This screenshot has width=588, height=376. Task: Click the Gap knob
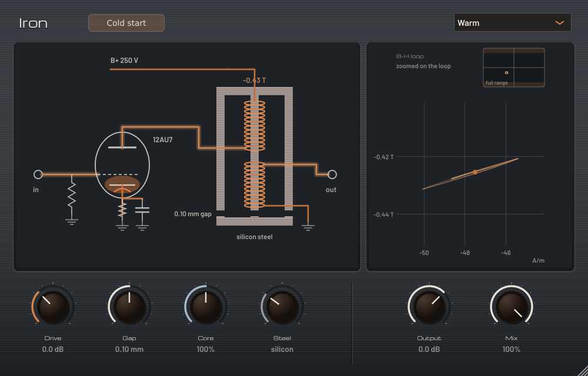129,306
